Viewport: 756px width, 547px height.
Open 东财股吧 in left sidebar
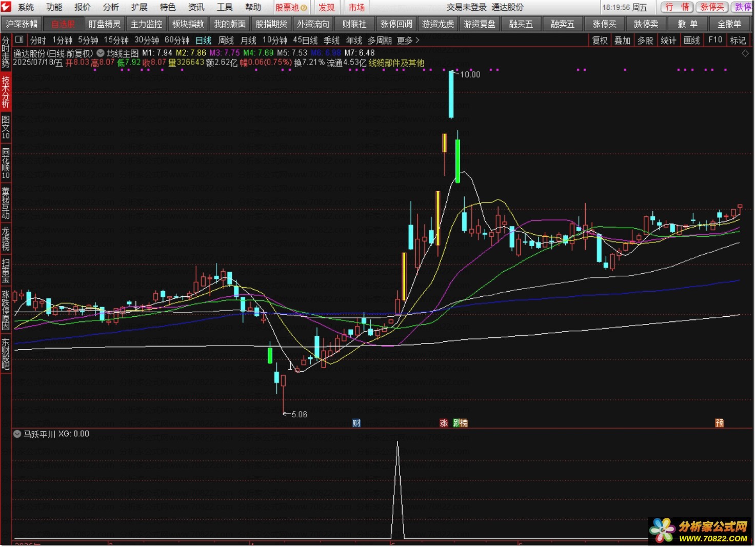point(6,354)
